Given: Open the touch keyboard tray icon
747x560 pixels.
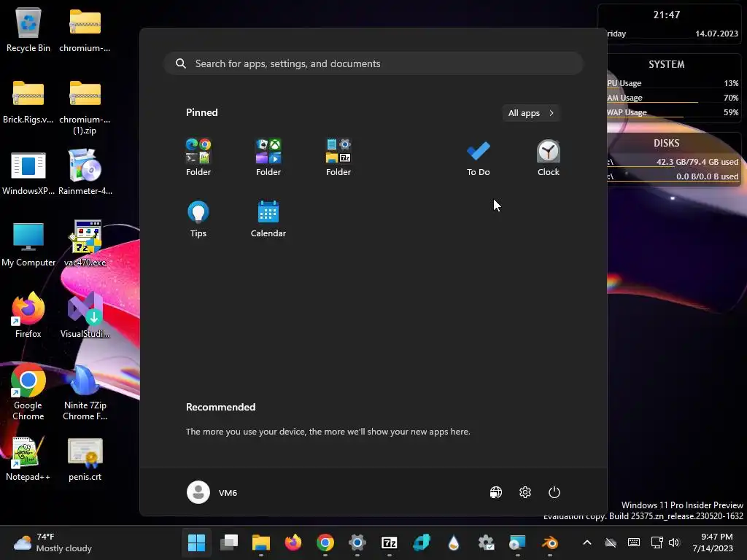Looking at the screenshot, I should click(634, 542).
